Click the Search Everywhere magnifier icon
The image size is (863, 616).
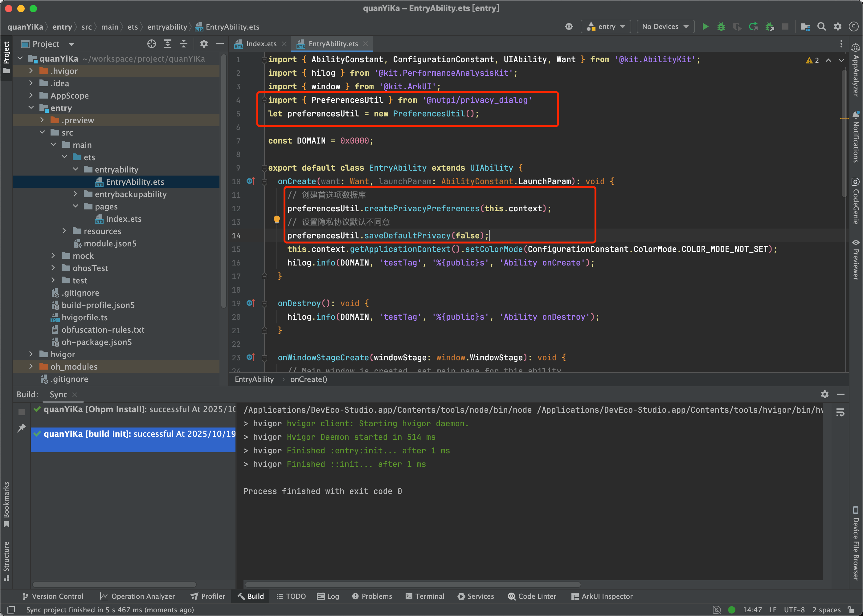821,26
